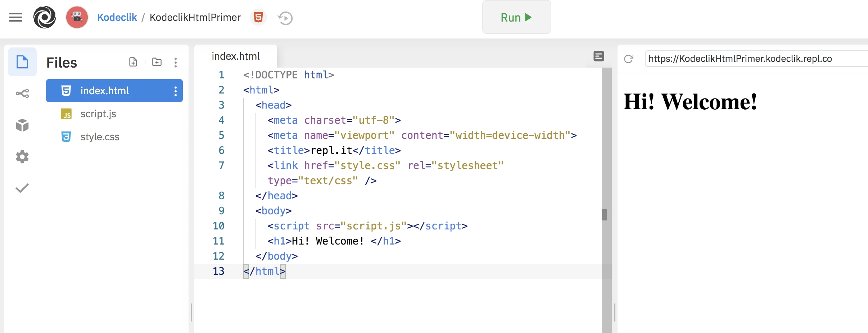868x333 pixels.
Task: Open the checkmark tests sidebar icon
Action: pyautogui.click(x=22, y=188)
